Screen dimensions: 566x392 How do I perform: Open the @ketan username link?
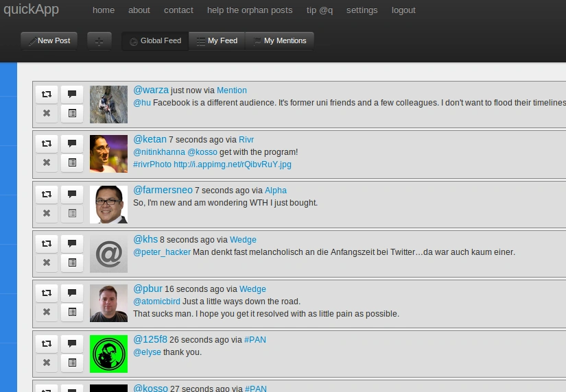coord(150,139)
